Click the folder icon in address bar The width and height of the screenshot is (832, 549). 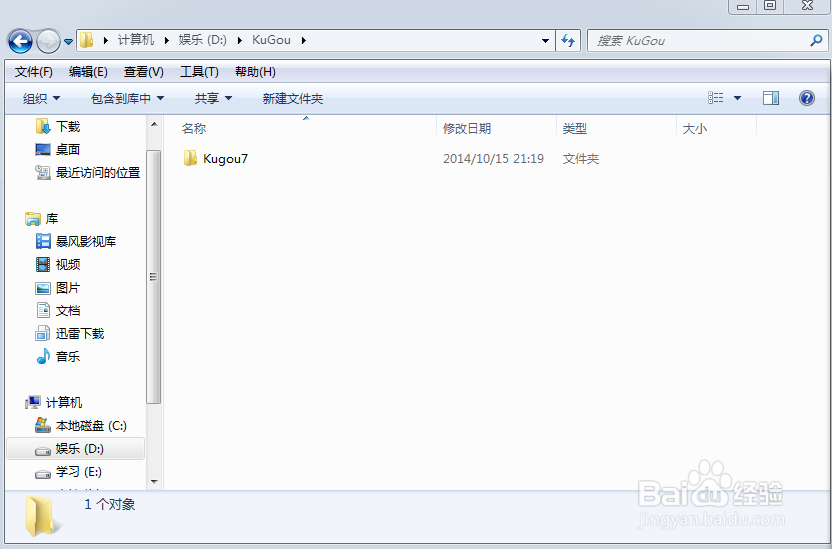tap(87, 40)
